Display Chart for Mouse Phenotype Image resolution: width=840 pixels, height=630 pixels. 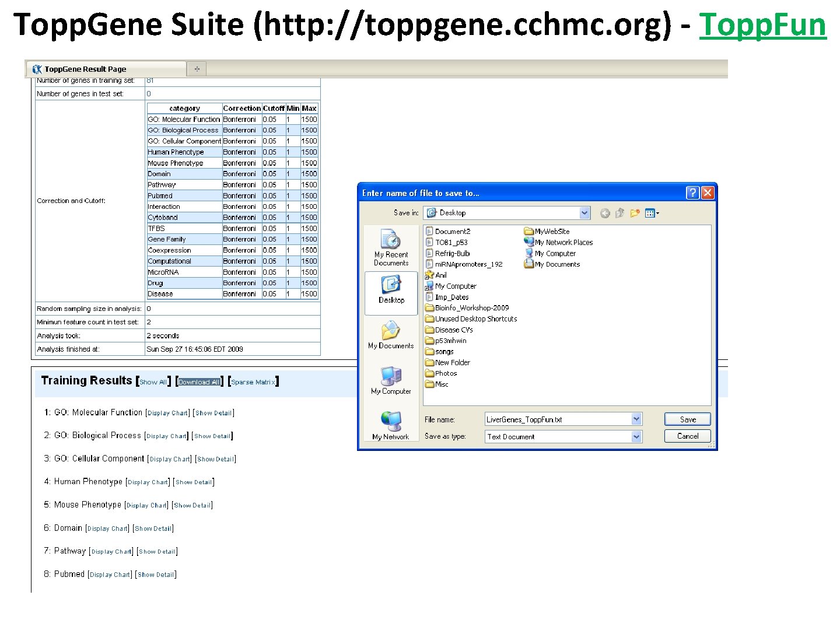147,505
